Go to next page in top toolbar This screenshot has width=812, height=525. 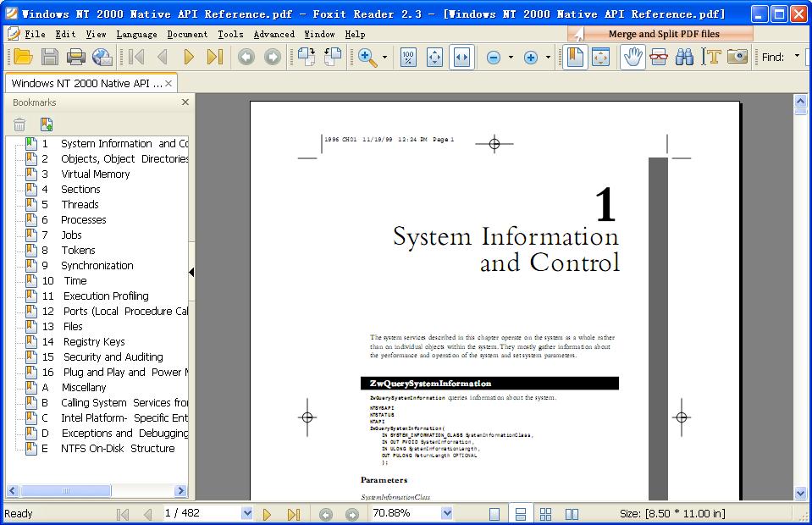pos(189,57)
